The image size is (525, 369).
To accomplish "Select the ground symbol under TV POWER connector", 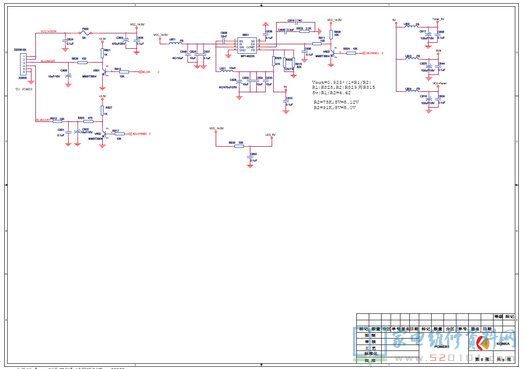I will click(31, 81).
